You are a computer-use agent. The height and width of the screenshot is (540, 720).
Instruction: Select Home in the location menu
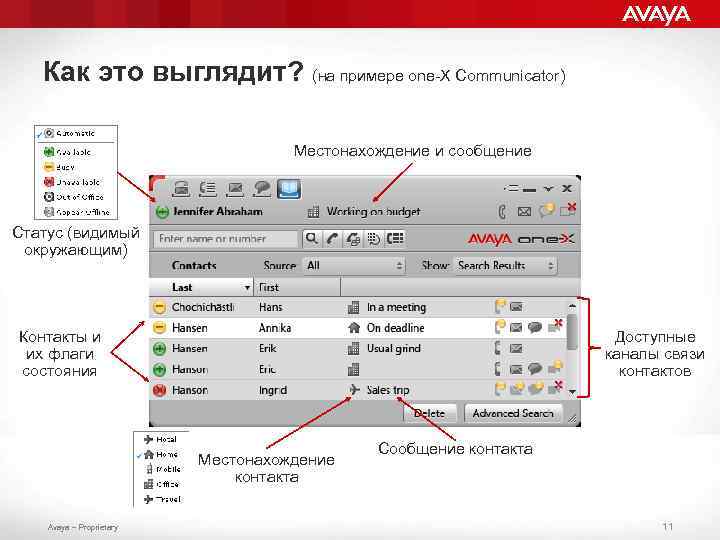point(161,455)
